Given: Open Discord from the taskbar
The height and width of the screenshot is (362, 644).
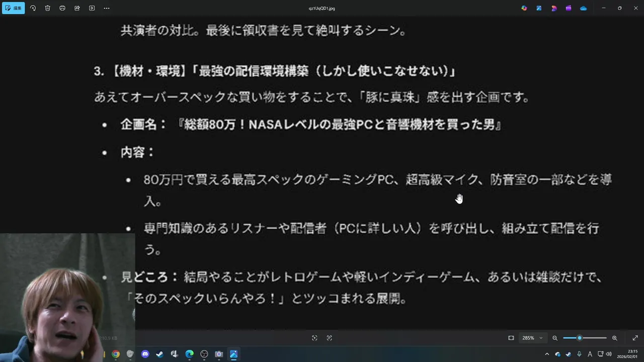Looking at the screenshot, I should pyautogui.click(x=145, y=354).
